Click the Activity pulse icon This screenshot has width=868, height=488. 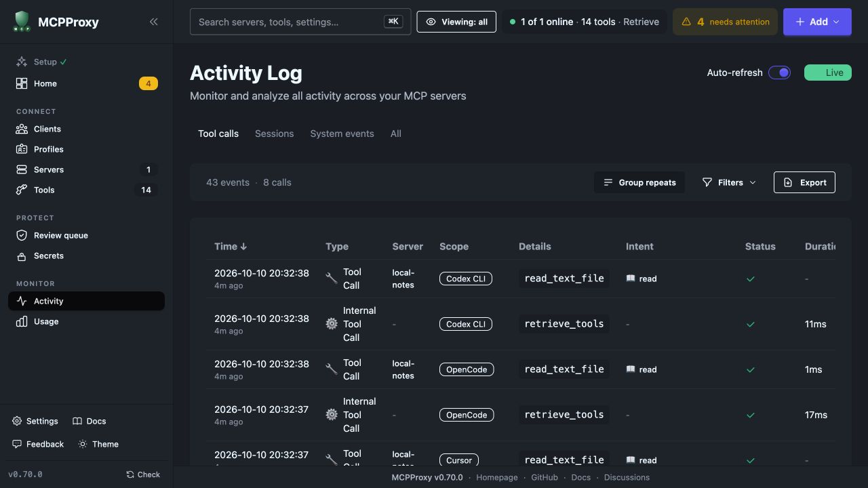[22, 301]
